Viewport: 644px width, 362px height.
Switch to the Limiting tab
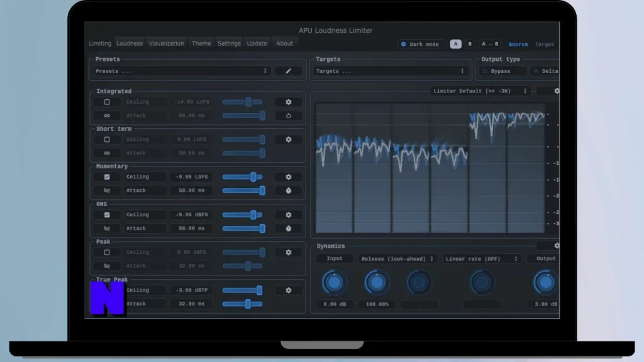coord(100,43)
